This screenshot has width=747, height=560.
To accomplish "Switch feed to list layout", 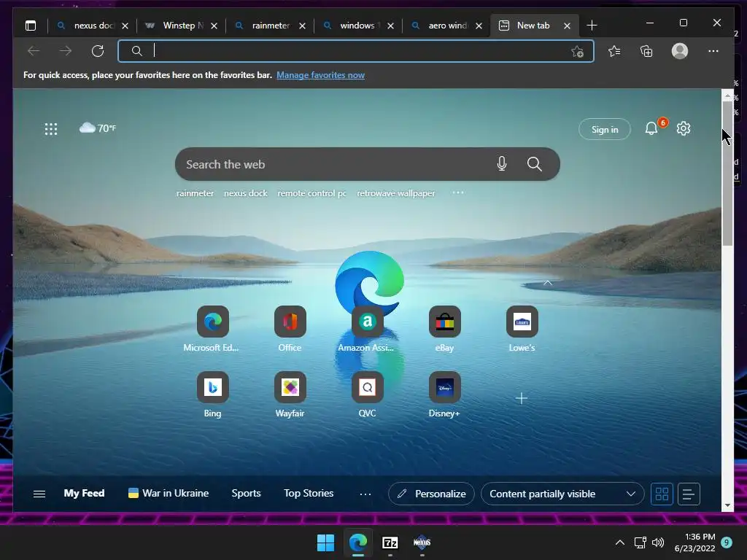I will tap(689, 494).
